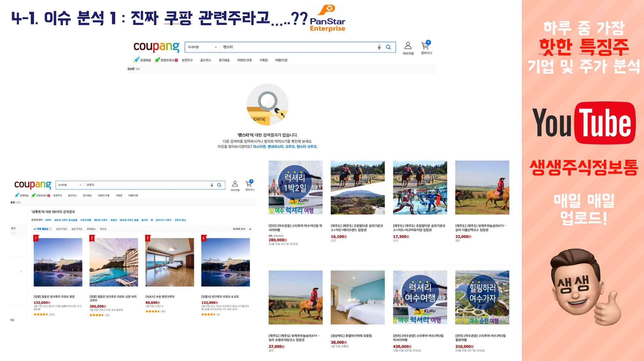Viewport: 644px width, 361px height.
Task: Open the shopping cart 장바구니 icon in the top Coupang header
Action: 426,46
